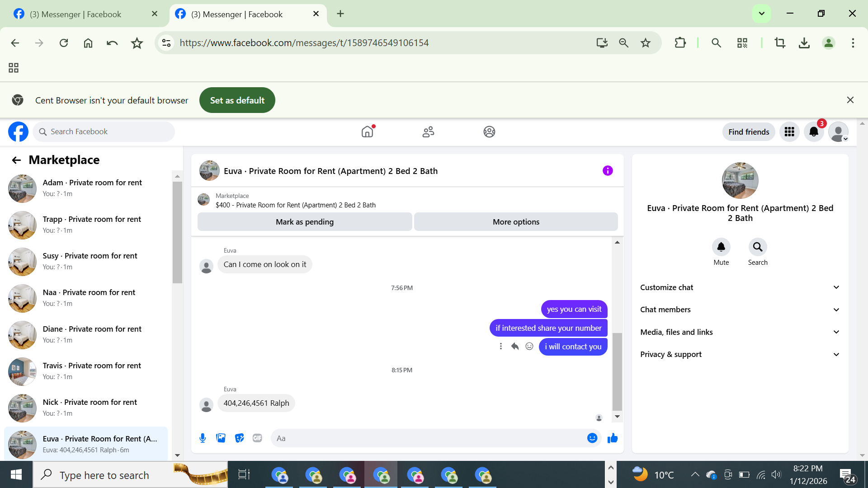Switch to the first Messenger browser tab
This screenshot has width=868, height=488.
75,14
